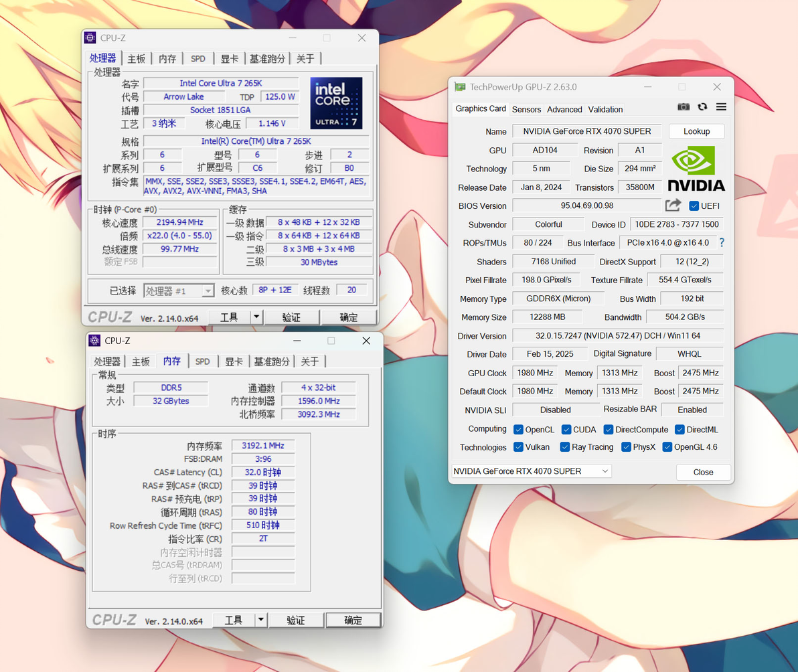
Task: Toggle the UEFI checkbox in GPU-Z
Action: (x=694, y=206)
